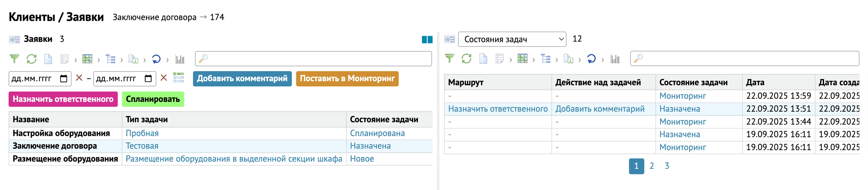This screenshot has height=190, width=868.
Task: Open calendar picker of the first date field
Action: 63,78
